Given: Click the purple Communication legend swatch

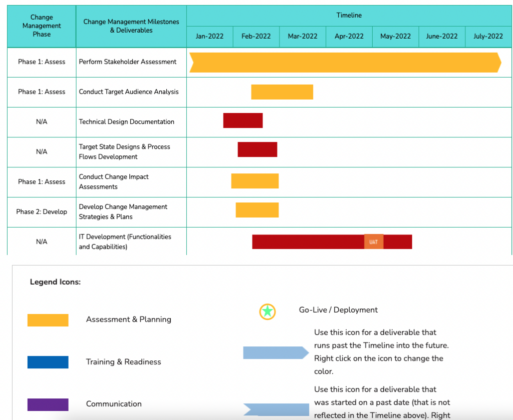Looking at the screenshot, I should tap(48, 404).
